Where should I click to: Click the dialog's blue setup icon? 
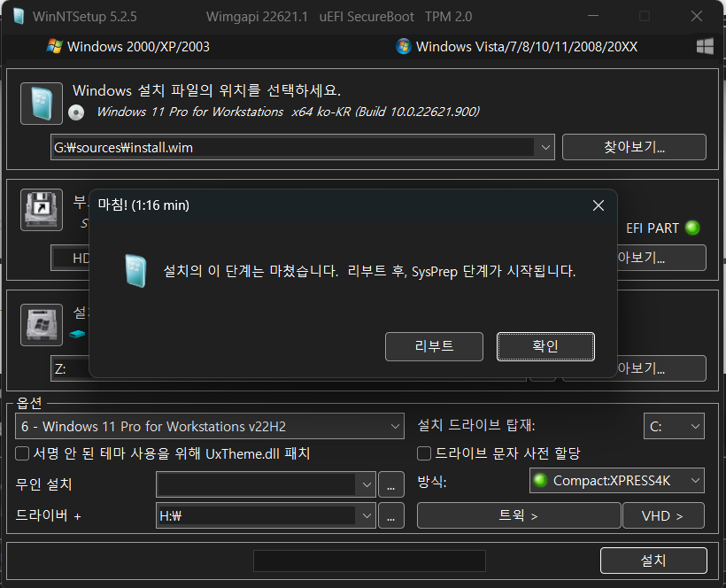[x=135, y=271]
